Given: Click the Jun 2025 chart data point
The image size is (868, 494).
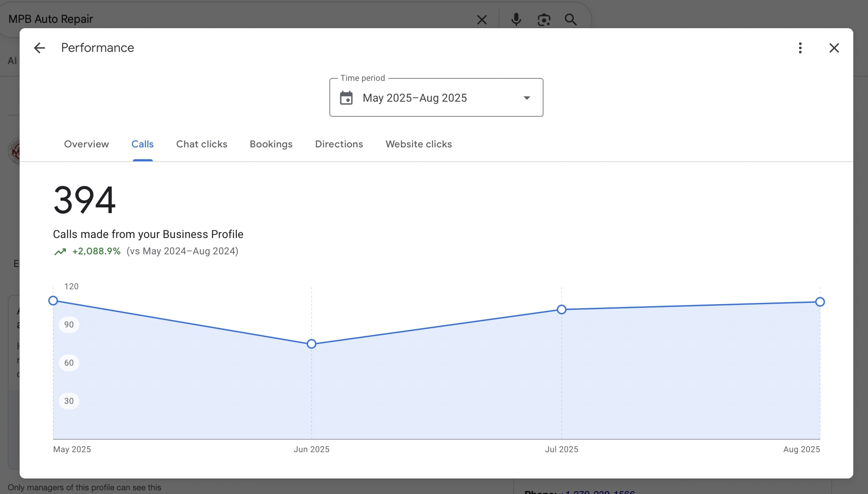Looking at the screenshot, I should click(311, 344).
